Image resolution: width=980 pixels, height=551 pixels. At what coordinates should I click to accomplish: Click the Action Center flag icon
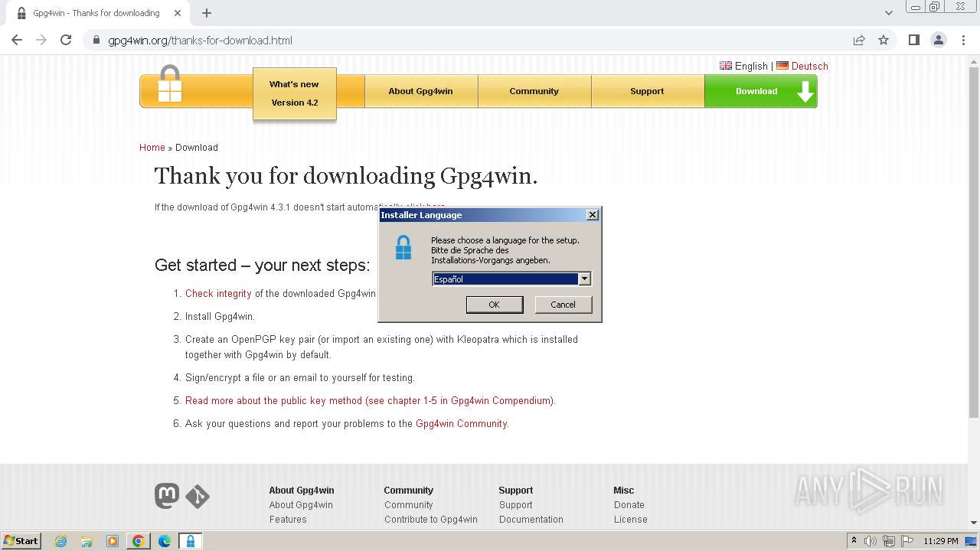906,541
